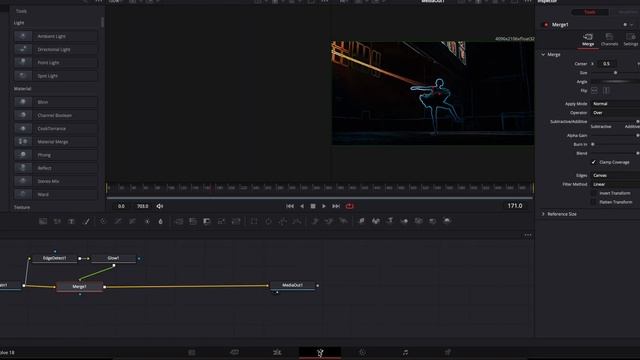This screenshot has height=360, width=640.
Task: Pick the Reflect material tool
Action: pyautogui.click(x=56, y=168)
